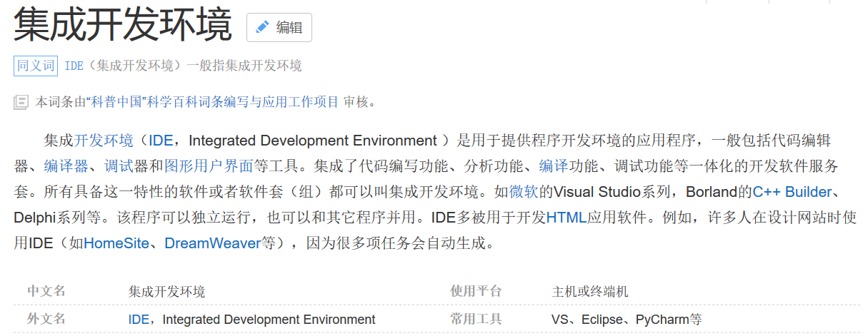Select the 同义词 tag
The width and height of the screenshot is (868, 336).
coord(36,66)
